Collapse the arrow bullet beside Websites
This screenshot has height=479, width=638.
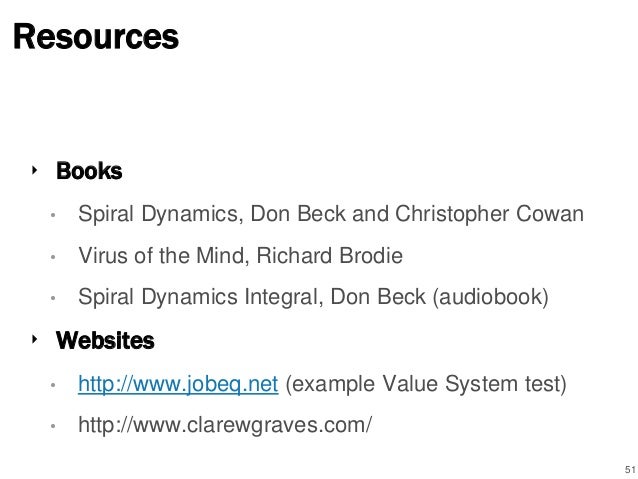pos(34,339)
